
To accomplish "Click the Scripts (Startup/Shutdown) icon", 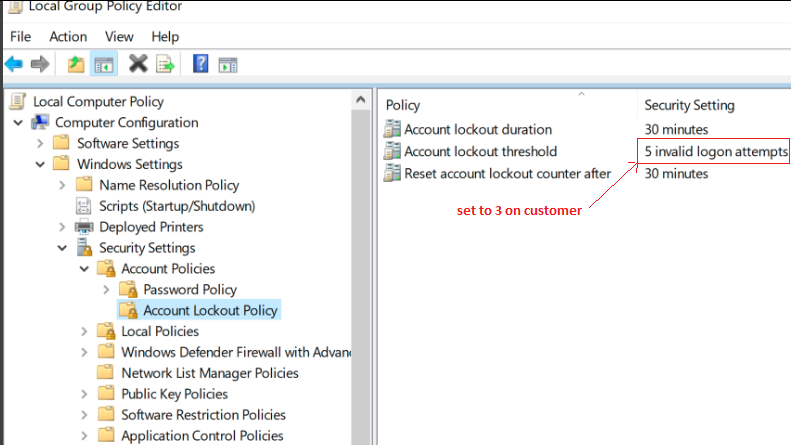I will click(x=83, y=206).
